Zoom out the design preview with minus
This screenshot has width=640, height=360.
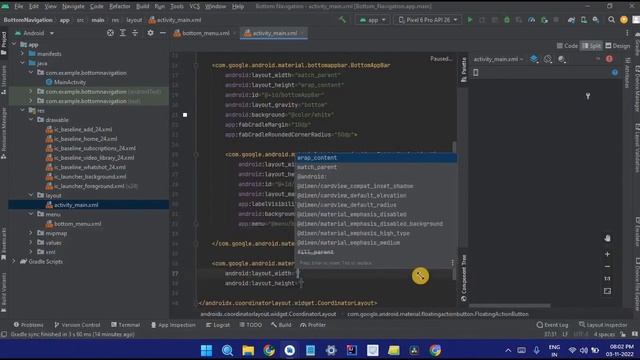tap(607, 267)
